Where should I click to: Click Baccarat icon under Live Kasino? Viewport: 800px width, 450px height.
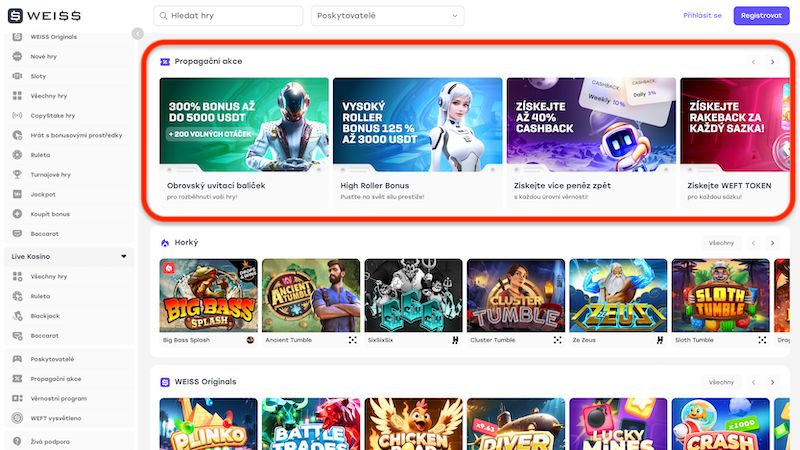coord(17,336)
